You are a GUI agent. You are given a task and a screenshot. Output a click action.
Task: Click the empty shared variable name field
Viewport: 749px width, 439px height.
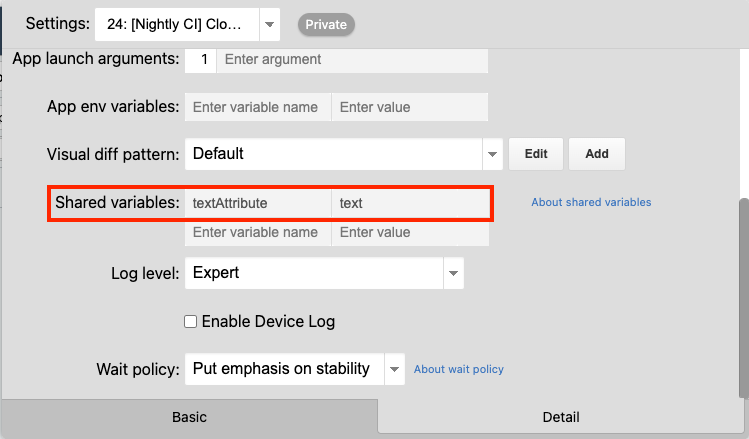[x=258, y=233]
